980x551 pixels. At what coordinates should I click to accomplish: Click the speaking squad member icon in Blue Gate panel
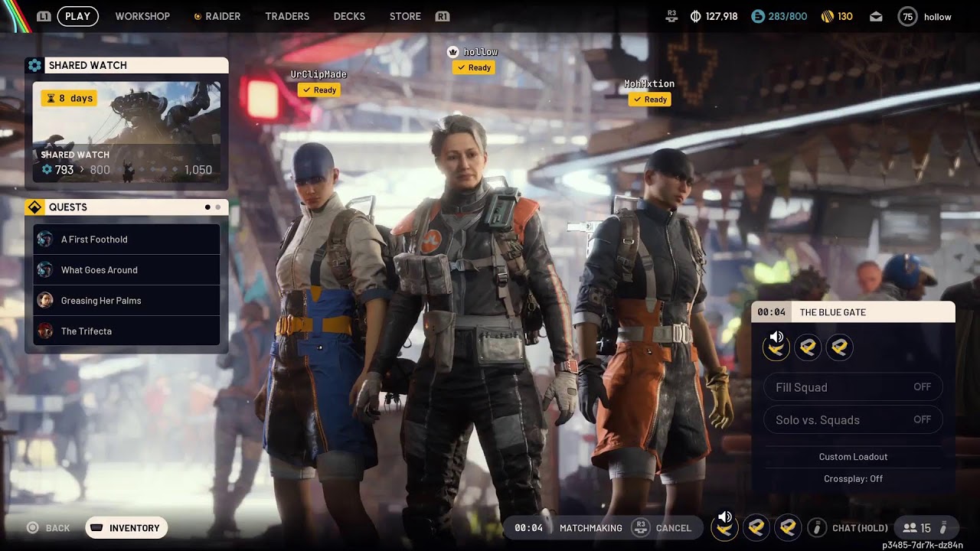click(776, 347)
